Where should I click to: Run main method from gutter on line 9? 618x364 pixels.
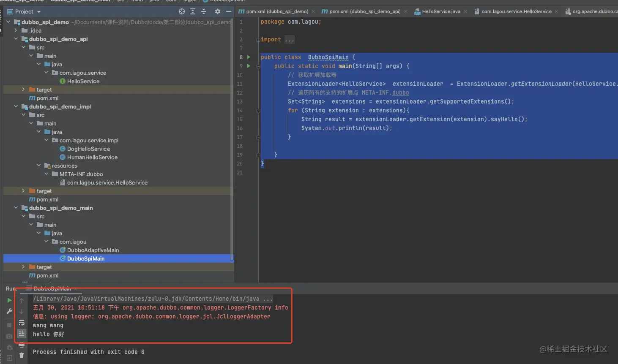pos(249,66)
